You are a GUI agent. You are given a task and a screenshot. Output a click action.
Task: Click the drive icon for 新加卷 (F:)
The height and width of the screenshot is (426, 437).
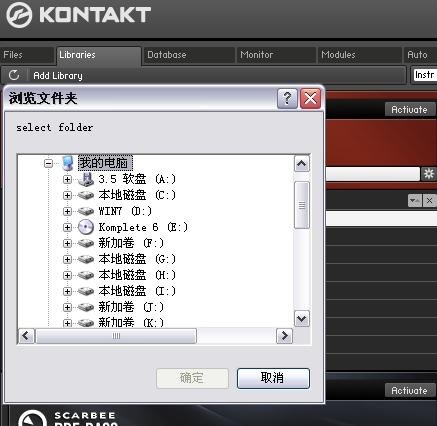tap(86, 243)
